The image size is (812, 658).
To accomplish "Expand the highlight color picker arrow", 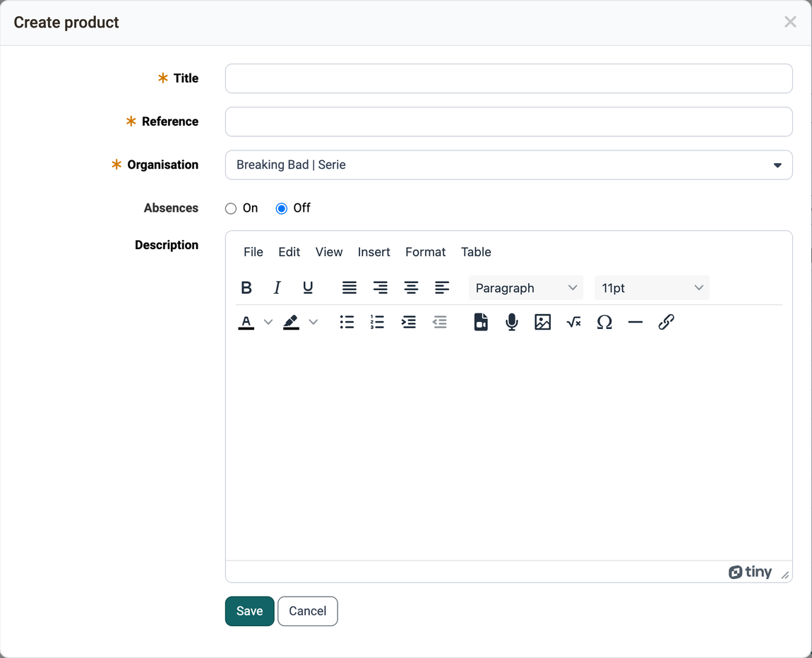I will click(313, 322).
